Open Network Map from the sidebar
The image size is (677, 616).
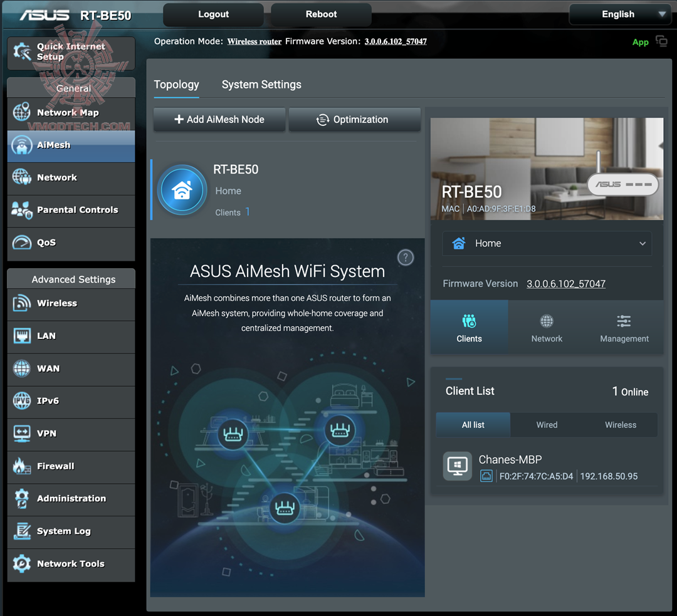point(71,113)
